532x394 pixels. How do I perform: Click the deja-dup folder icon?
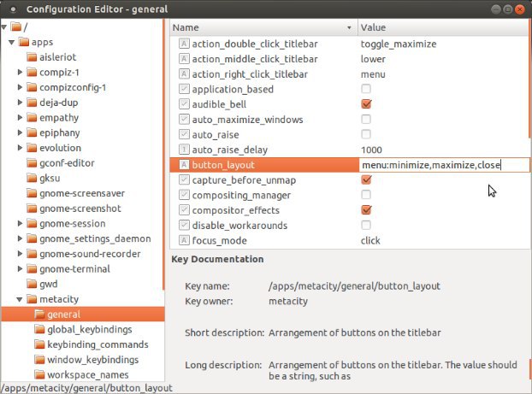click(x=32, y=102)
